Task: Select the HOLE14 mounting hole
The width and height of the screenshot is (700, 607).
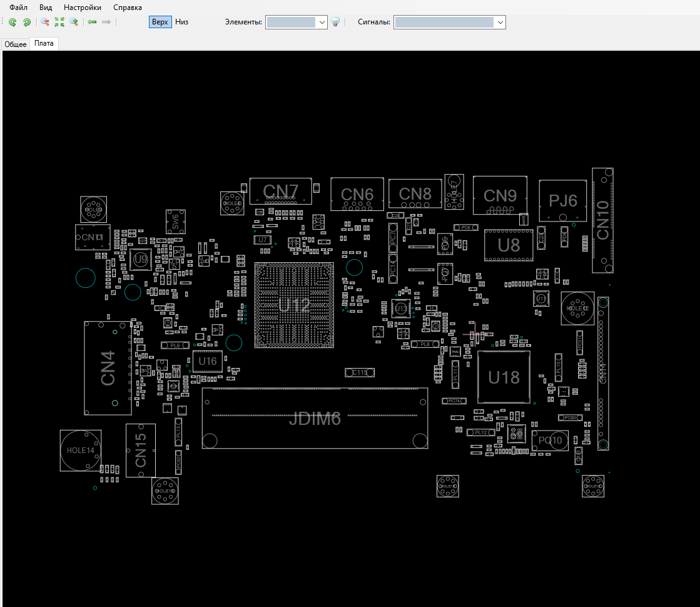Action: coord(81,450)
